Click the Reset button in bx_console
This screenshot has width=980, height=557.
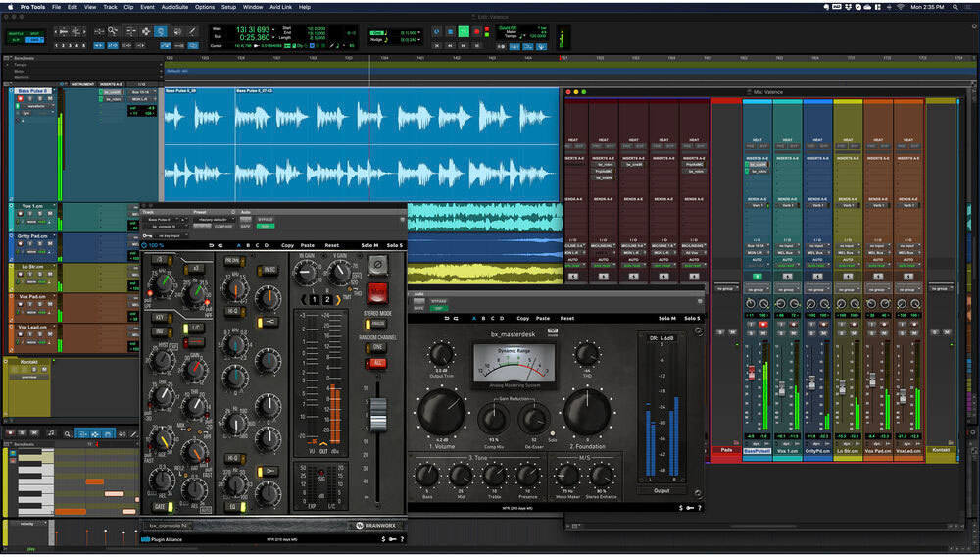(331, 245)
